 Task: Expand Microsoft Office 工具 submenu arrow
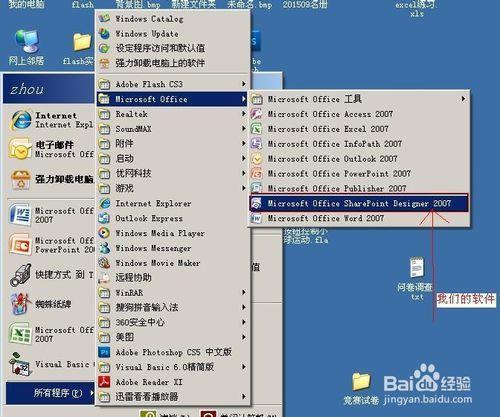click(463, 99)
